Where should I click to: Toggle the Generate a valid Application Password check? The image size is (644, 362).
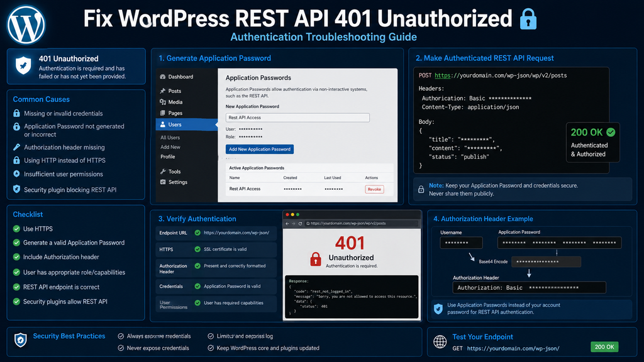[16, 243]
